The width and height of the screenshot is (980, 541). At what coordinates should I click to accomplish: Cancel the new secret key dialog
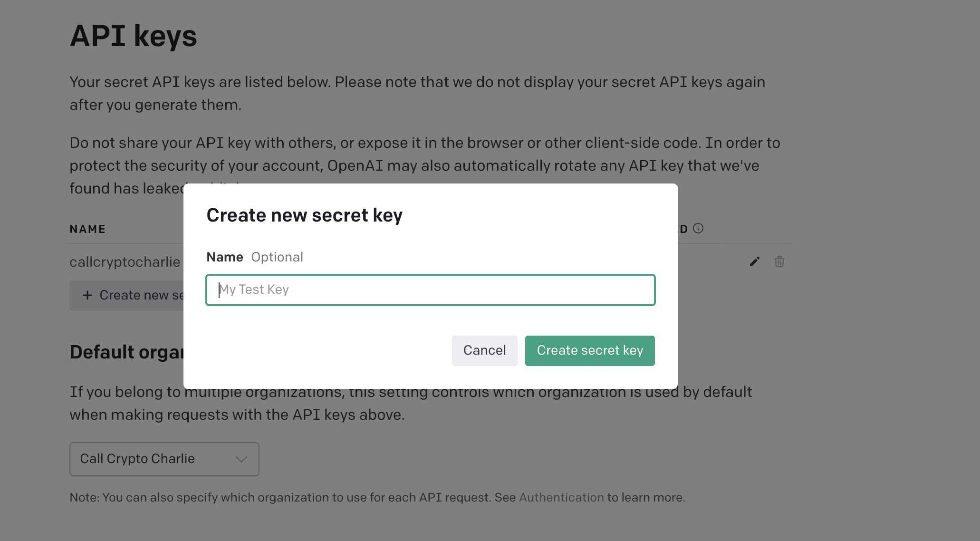[x=485, y=351]
